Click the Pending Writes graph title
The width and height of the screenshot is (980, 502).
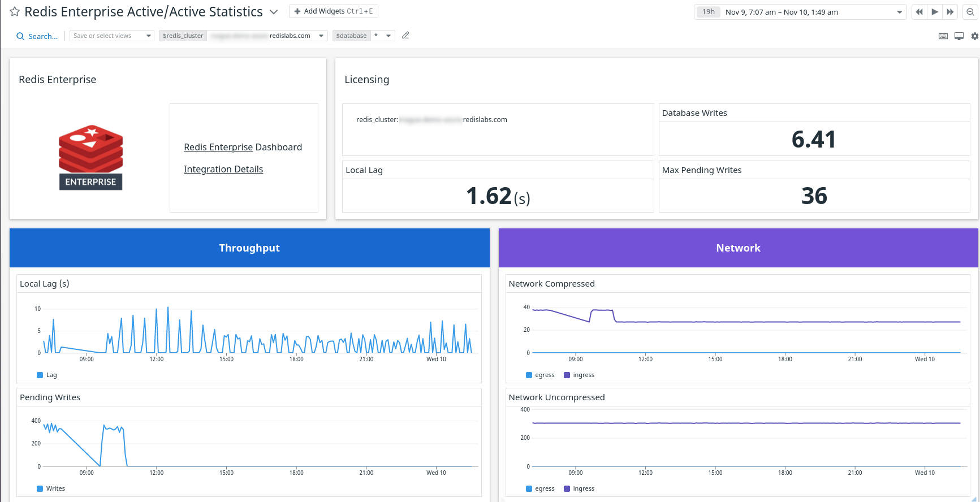click(50, 397)
